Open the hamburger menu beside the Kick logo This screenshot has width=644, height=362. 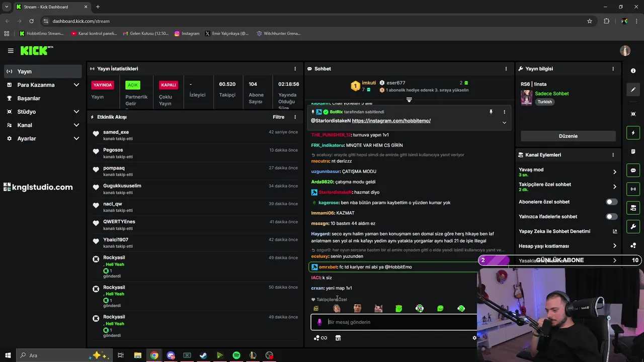[x=11, y=51]
